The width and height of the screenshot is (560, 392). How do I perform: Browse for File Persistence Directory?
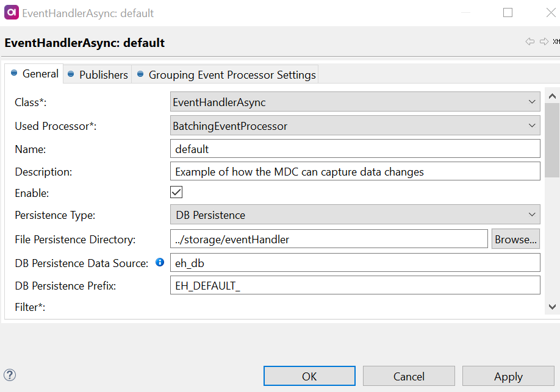(515, 240)
